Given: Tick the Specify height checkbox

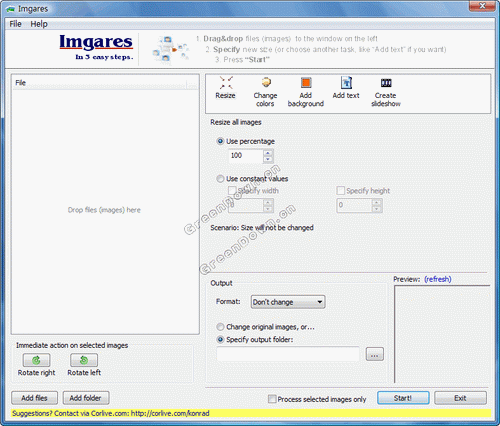Looking at the screenshot, I should click(x=341, y=191).
